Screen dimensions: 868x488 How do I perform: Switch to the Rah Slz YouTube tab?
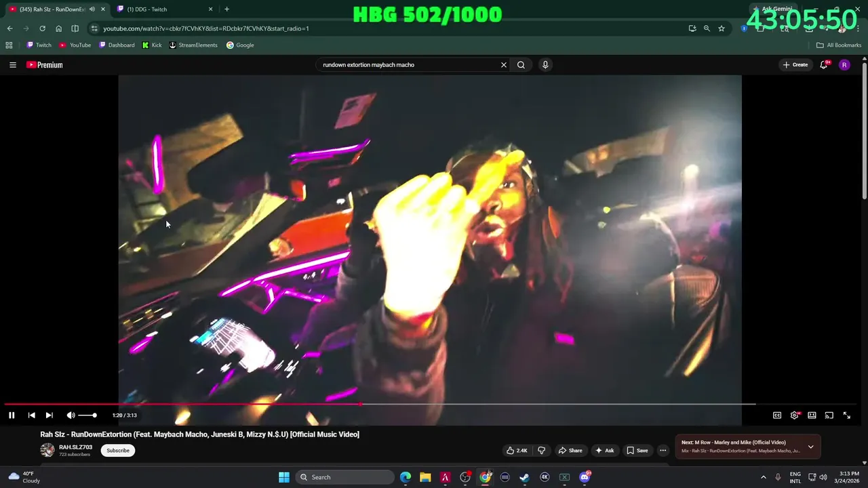click(53, 9)
